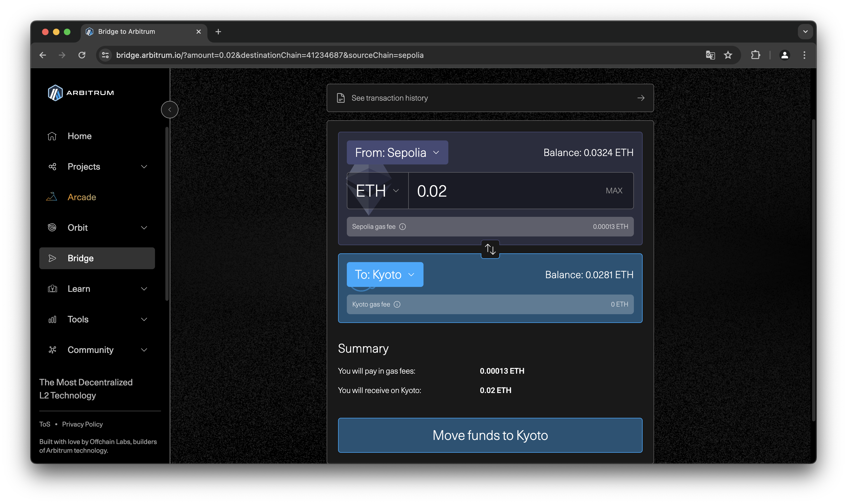This screenshot has height=504, width=847.
Task: Click the Balance: 0.0281 ETH text
Action: click(589, 274)
